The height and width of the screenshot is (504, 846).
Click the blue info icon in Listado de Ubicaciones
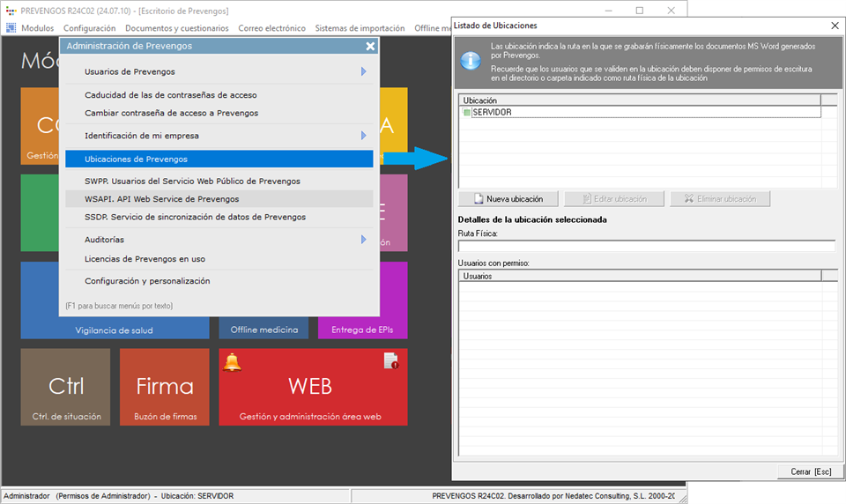pyautogui.click(x=471, y=60)
